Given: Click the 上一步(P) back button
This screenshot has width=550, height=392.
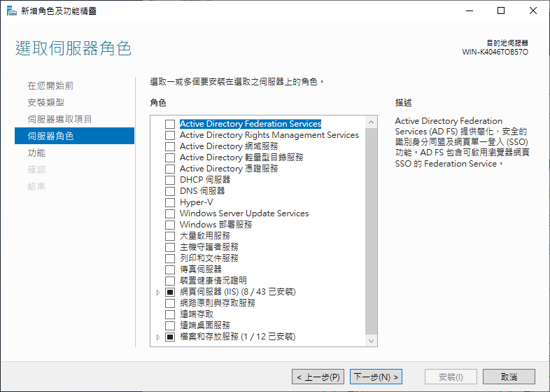Looking at the screenshot, I should [x=318, y=377].
